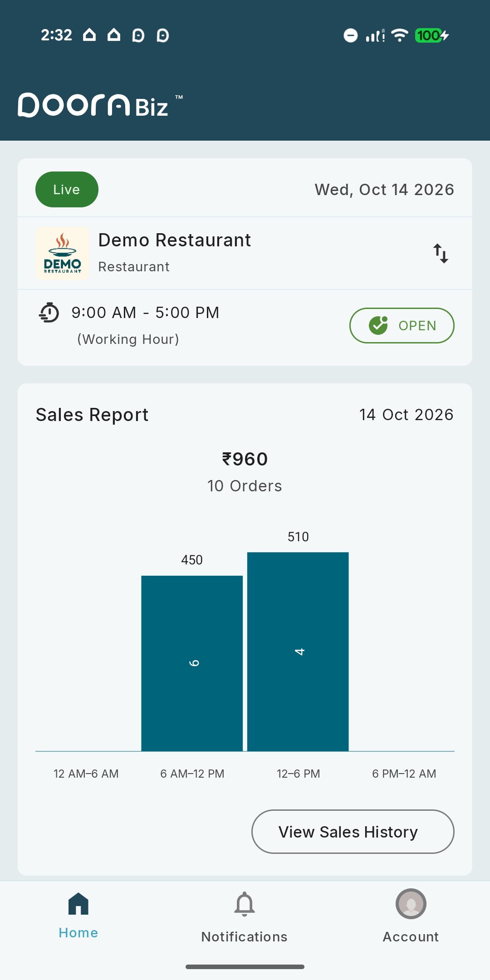Screen dimensions: 490x980
Task: Tap the 2:32 clock in the status bar
Action: 57,35
